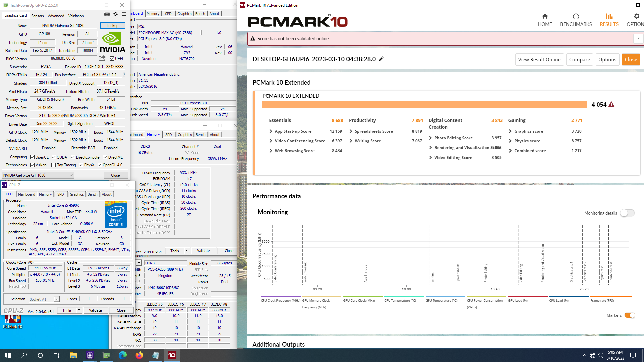Toggle the Markers switch in monitoring
The height and width of the screenshot is (362, 644).
tap(629, 315)
